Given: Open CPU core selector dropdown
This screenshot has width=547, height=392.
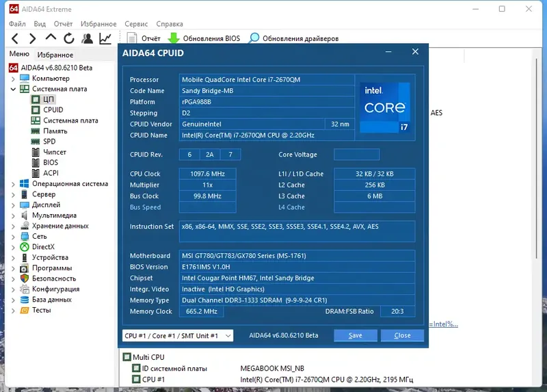Looking at the screenshot, I should click(178, 336).
